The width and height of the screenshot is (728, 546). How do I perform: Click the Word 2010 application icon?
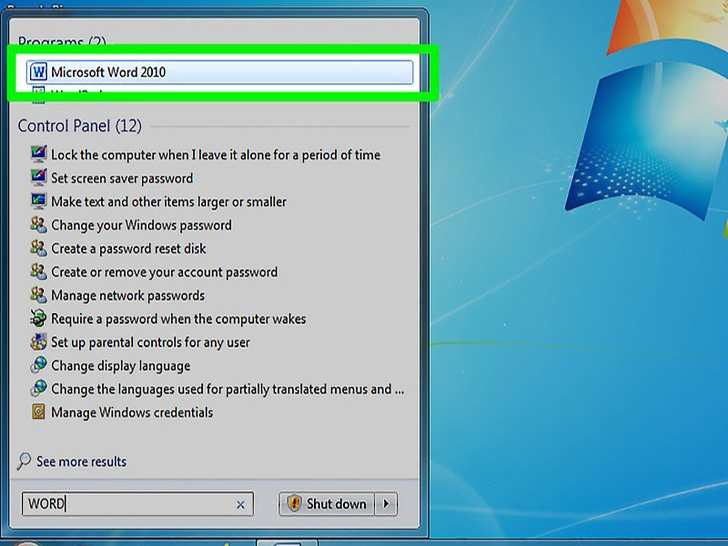[x=38, y=72]
